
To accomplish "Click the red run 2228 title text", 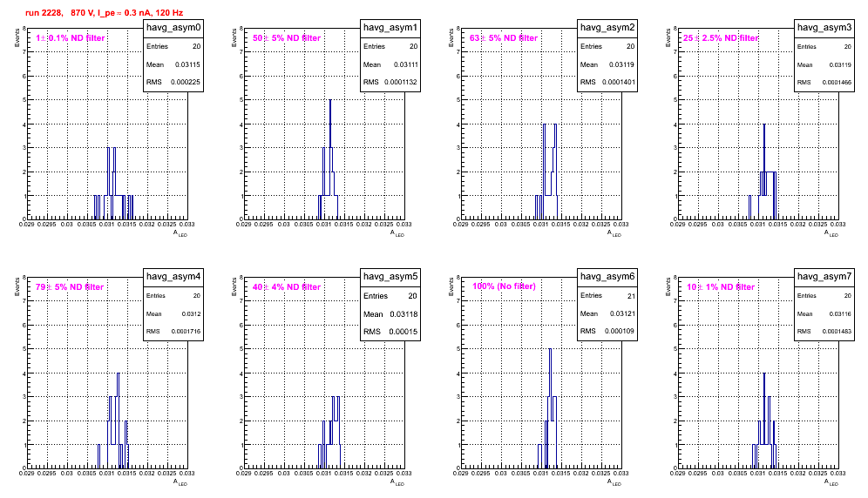I will click(x=104, y=13).
